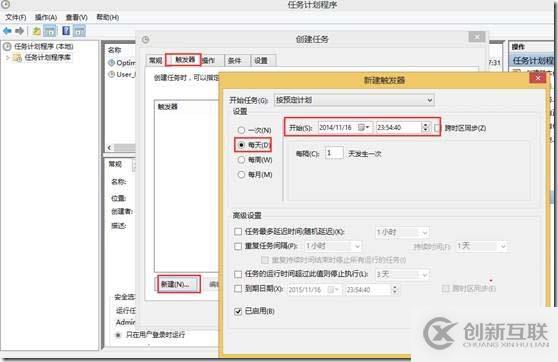558x362 pixels.
Task: Click the start time spinner arrows
Action: point(425,127)
